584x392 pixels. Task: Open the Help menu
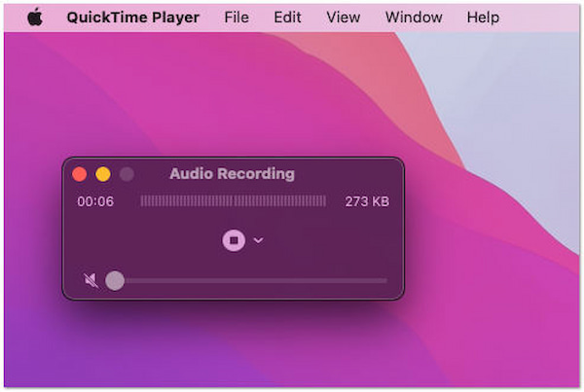[x=483, y=18]
